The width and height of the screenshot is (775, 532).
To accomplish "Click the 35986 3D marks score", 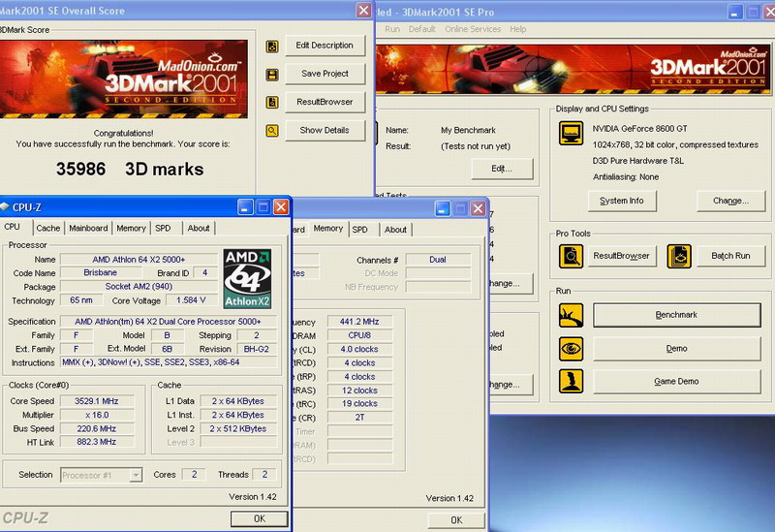I will pyautogui.click(x=130, y=169).
